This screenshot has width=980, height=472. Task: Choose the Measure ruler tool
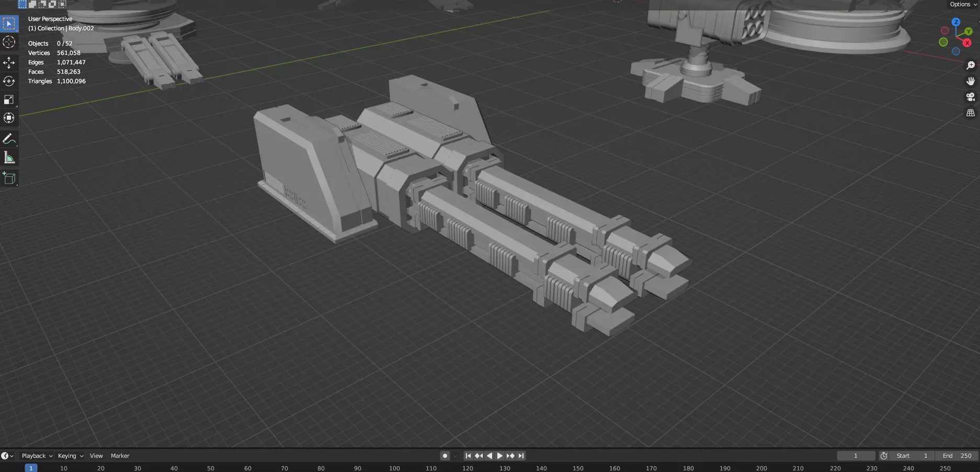point(9,157)
